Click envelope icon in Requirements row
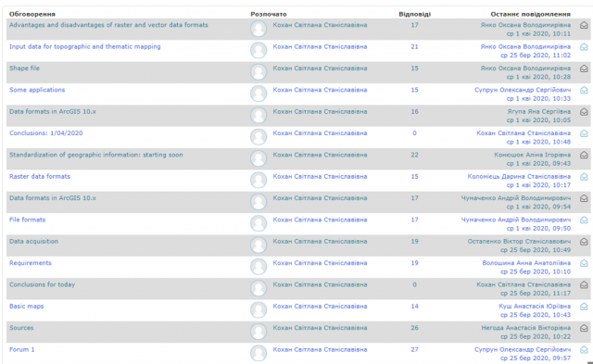Viewport: 593px width, 364px height. [x=584, y=263]
